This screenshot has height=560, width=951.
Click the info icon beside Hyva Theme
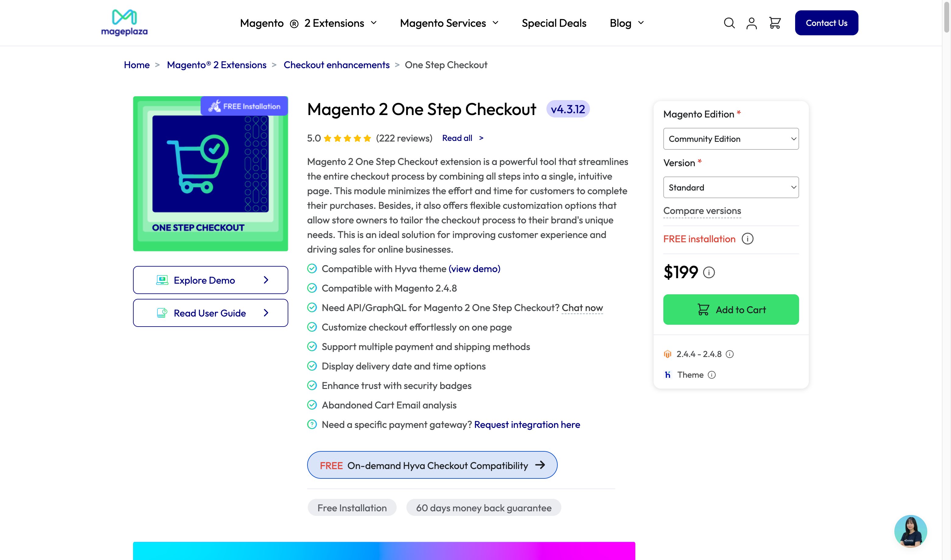coord(712,375)
